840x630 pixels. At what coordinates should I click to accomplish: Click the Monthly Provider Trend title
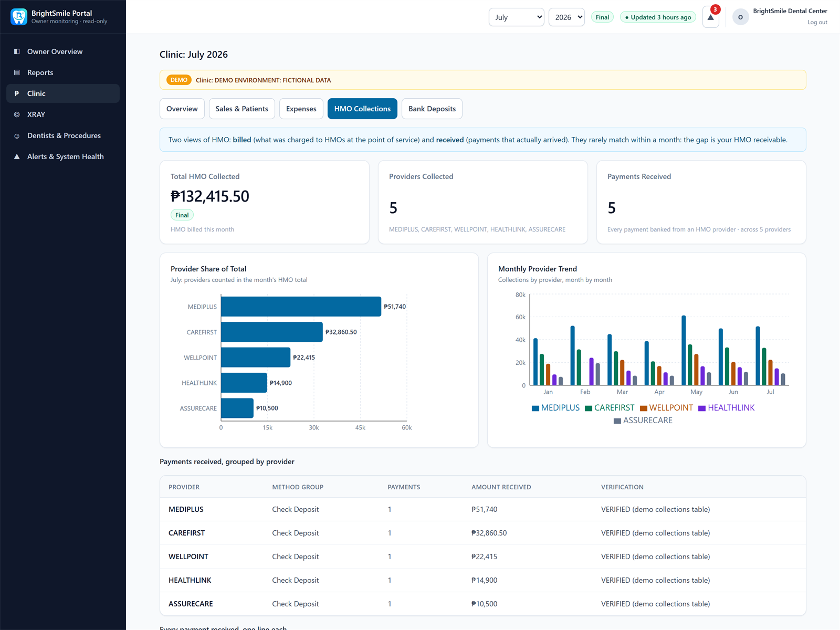538,269
